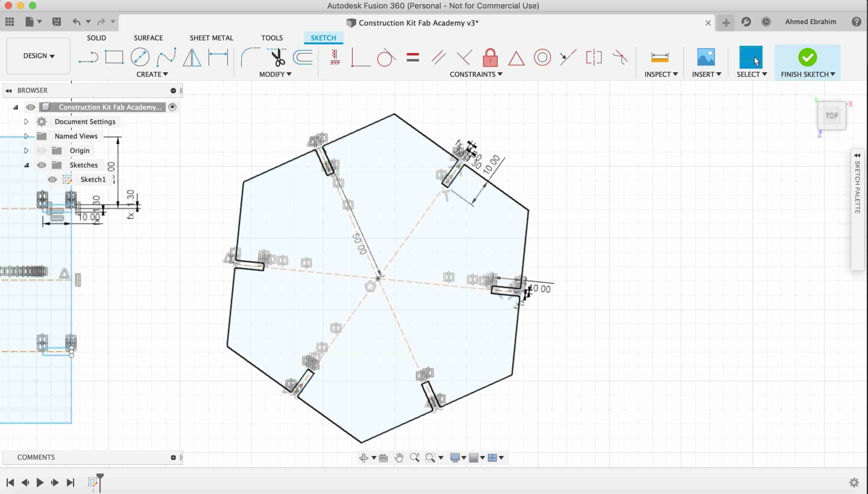The height and width of the screenshot is (494, 868).
Task: Apply the Symmetry constraint
Action: [x=594, y=57]
